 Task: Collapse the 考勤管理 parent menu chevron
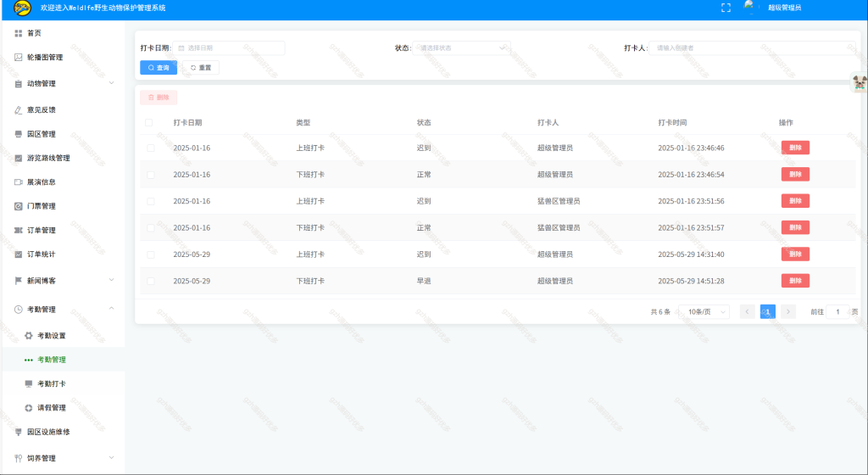pos(111,309)
